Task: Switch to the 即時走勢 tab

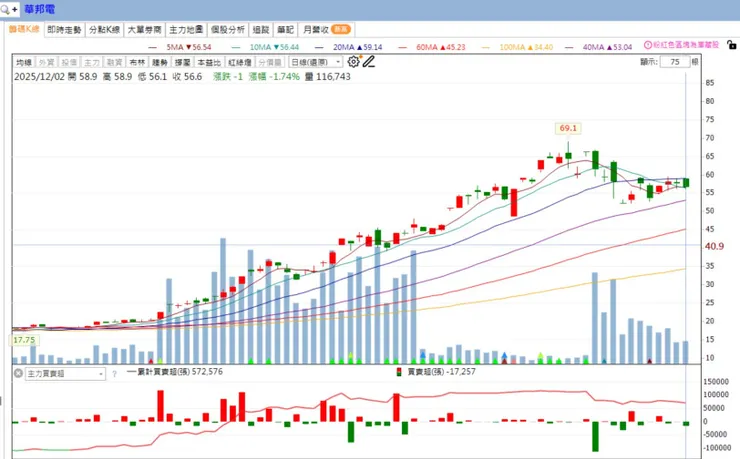Action: click(64, 30)
